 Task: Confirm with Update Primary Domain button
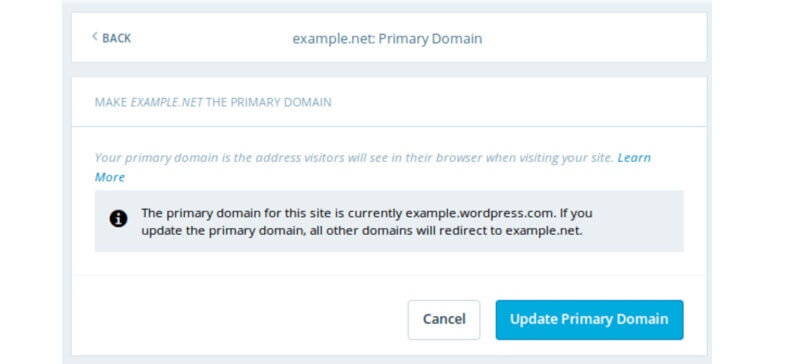pos(589,320)
